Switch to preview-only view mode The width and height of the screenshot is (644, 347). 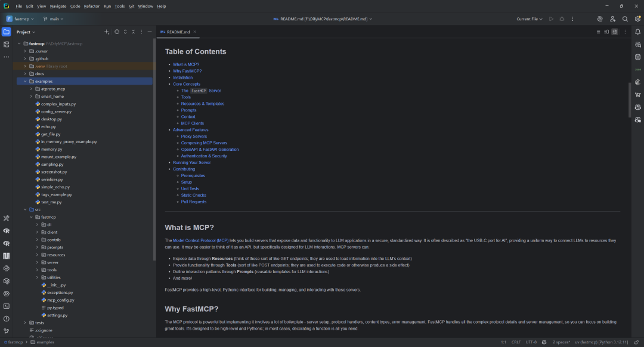(614, 32)
